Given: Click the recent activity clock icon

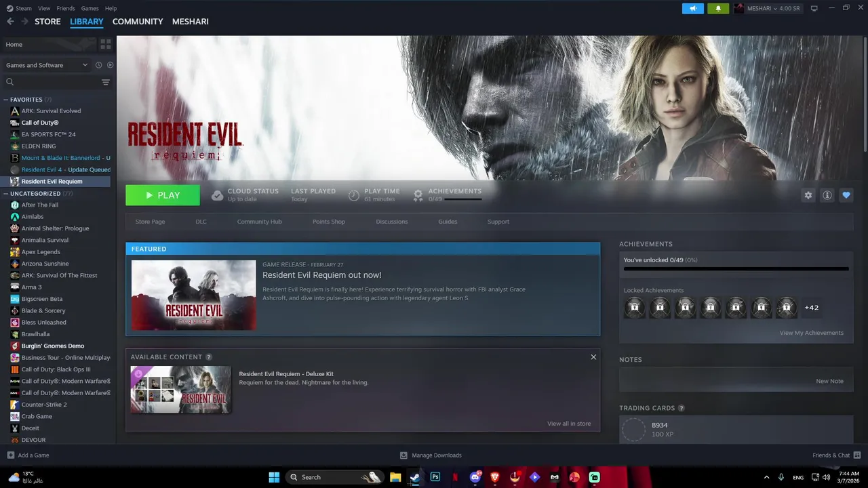Looking at the screenshot, I should click(98, 65).
